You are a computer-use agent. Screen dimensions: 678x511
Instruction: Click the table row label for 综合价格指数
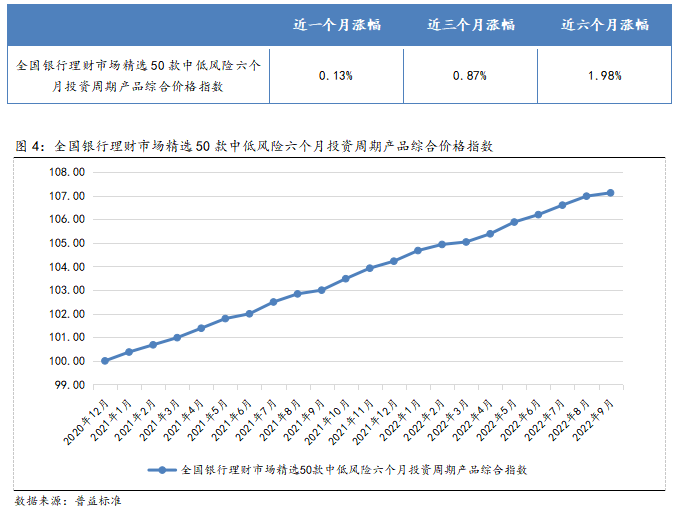coord(139,76)
